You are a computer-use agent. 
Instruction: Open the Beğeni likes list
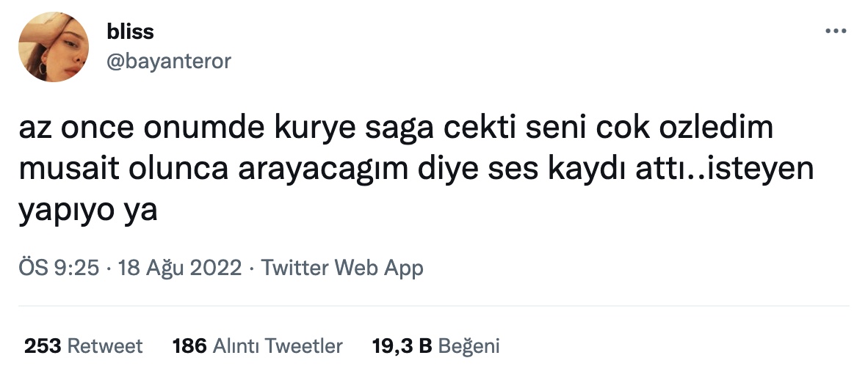(469, 346)
